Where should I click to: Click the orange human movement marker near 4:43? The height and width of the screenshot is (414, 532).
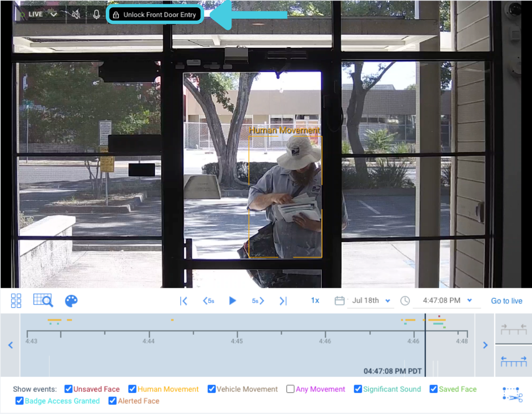tap(54, 320)
